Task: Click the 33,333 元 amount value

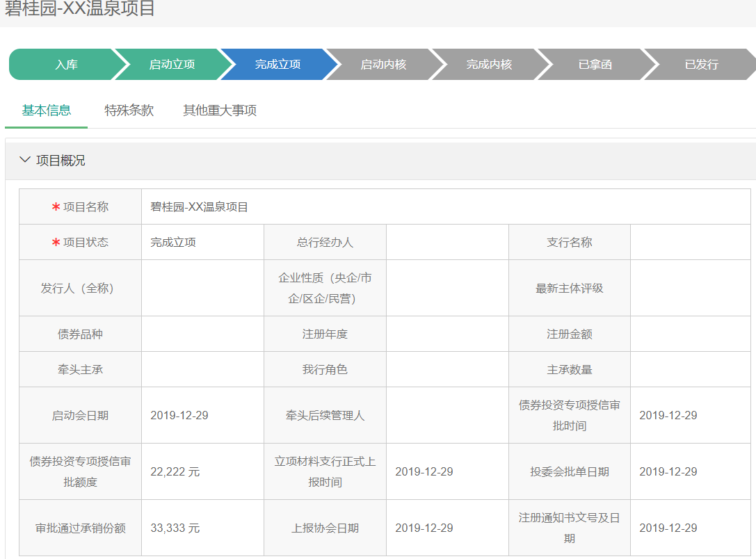Action: pos(175,528)
